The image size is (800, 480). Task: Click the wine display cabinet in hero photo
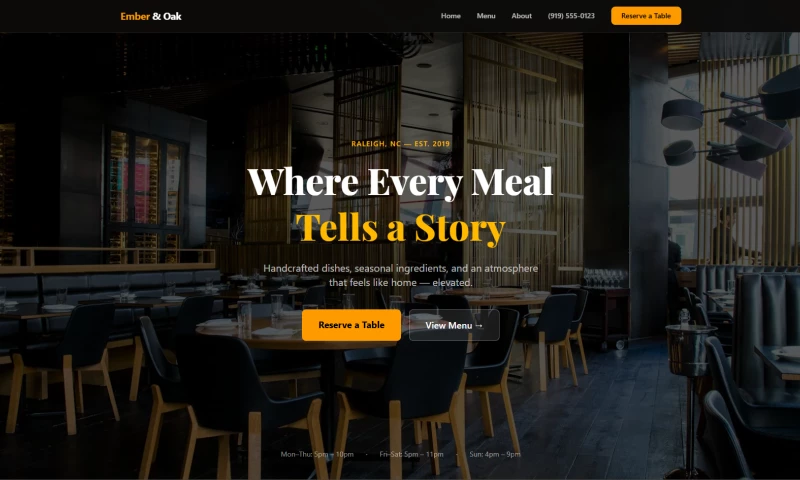click(144, 194)
